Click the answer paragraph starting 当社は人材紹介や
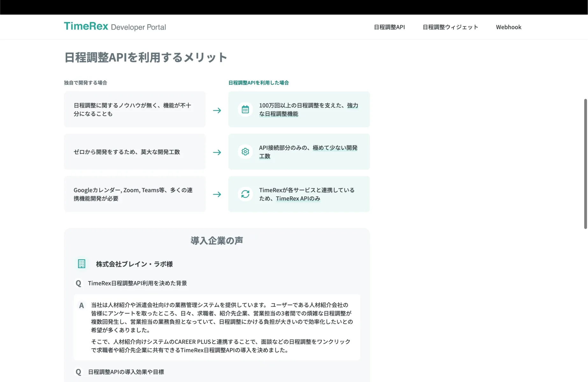Viewport: 588px width, 382px height. (x=222, y=317)
